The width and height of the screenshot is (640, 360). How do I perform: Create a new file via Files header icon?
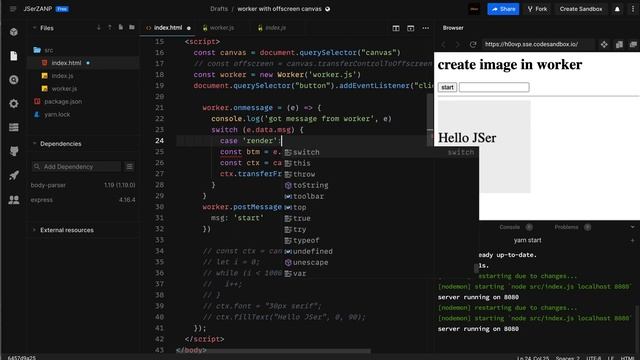[121, 28]
